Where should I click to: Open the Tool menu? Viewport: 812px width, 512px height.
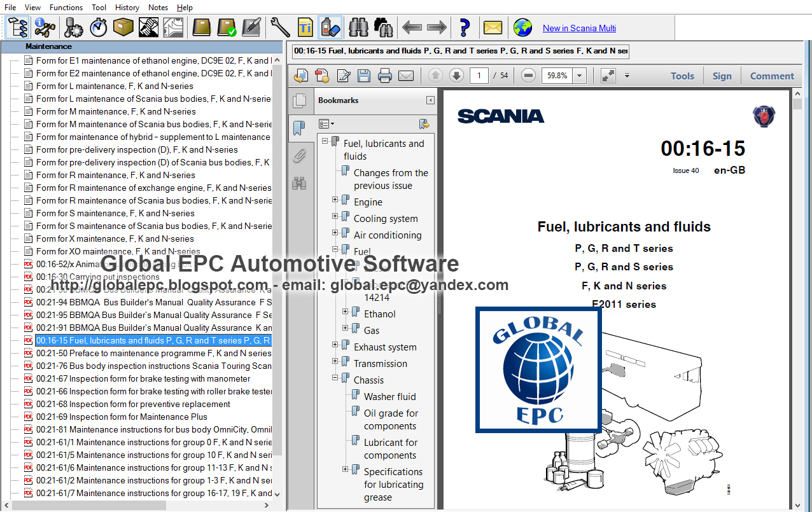pos(99,8)
